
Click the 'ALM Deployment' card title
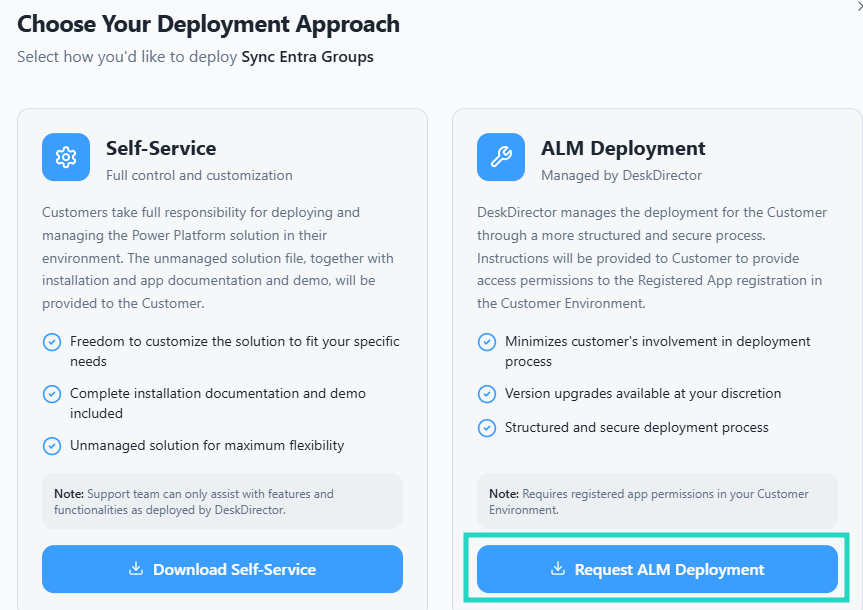click(x=622, y=148)
